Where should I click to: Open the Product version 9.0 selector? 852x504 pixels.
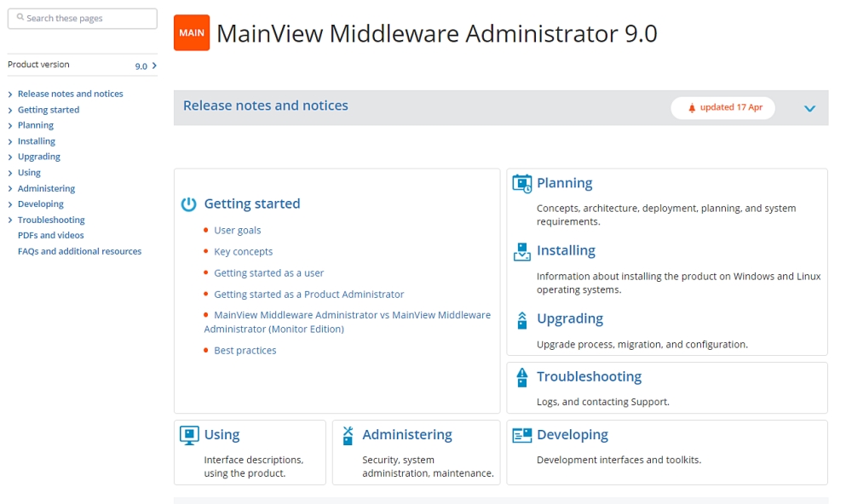click(x=147, y=66)
